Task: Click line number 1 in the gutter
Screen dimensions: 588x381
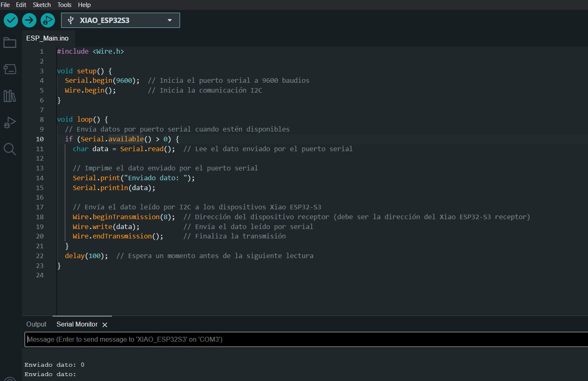Action: 41,52
